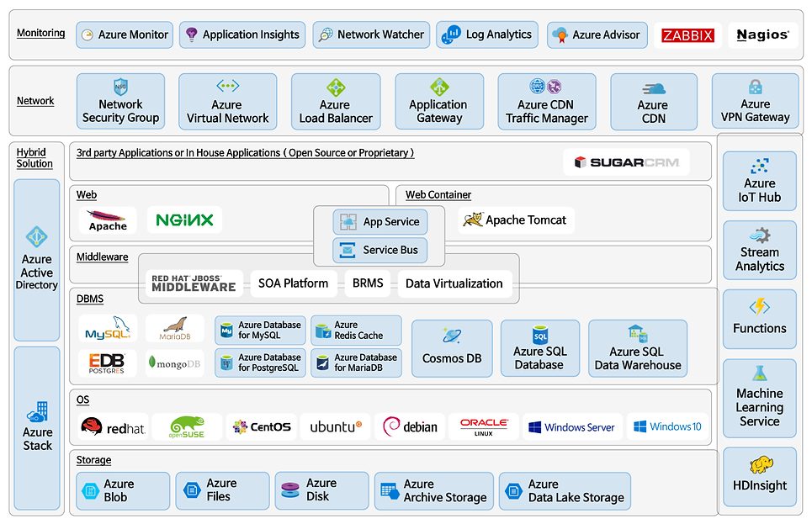The width and height of the screenshot is (812, 524).
Task: Click the Azure SQL Database icon
Action: (x=540, y=335)
